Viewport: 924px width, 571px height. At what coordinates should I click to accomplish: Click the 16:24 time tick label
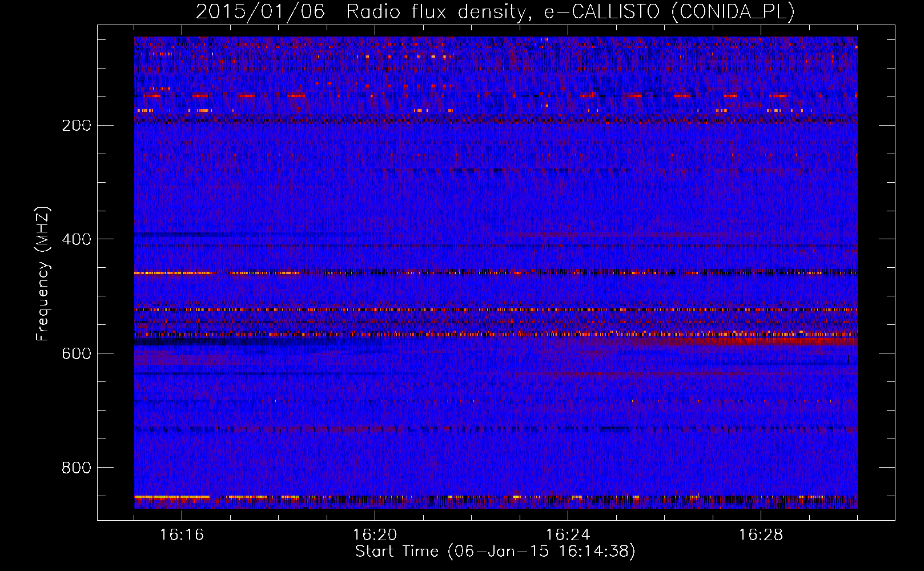coord(568,535)
